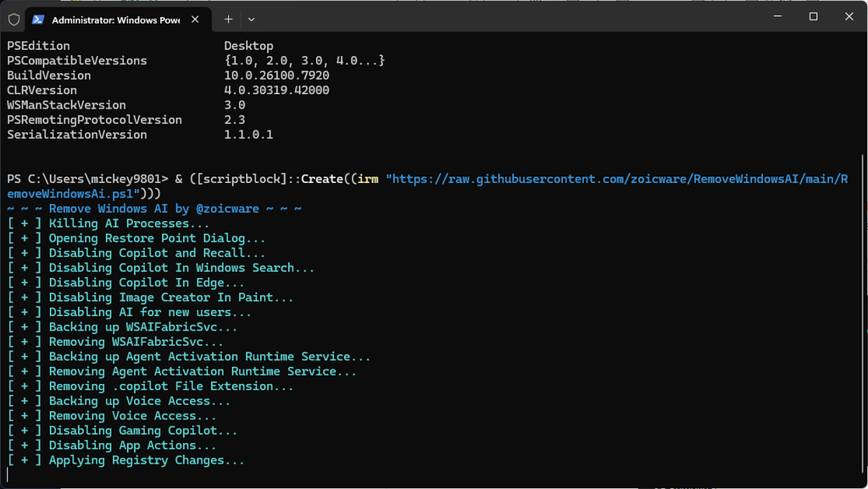
Task: Close the terminal window
Action: (849, 17)
